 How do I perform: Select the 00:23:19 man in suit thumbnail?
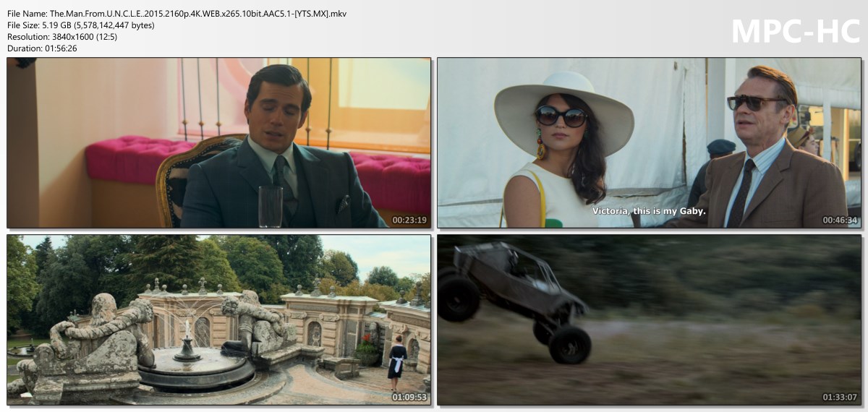click(x=218, y=143)
